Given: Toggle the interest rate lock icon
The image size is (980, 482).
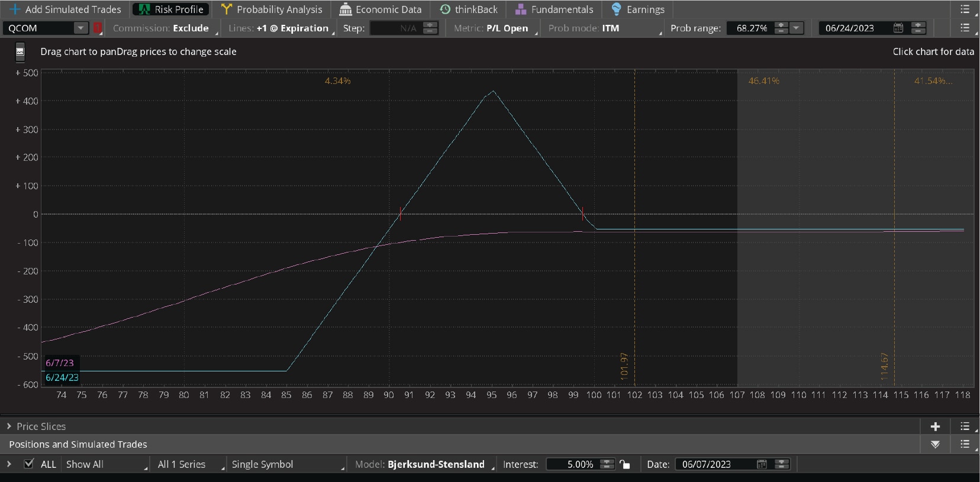Looking at the screenshot, I should pos(625,464).
